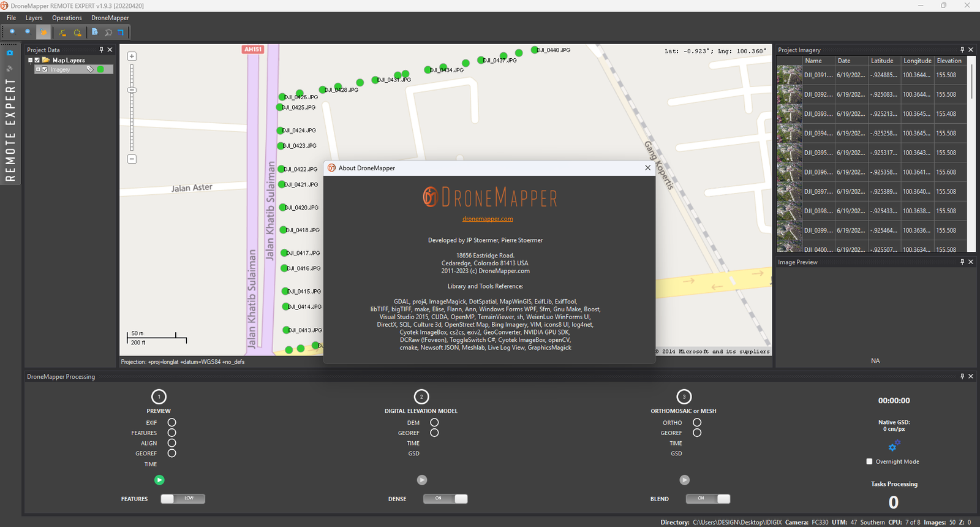The width and height of the screenshot is (980, 527).
Task: Open the Layers menu
Action: click(34, 18)
